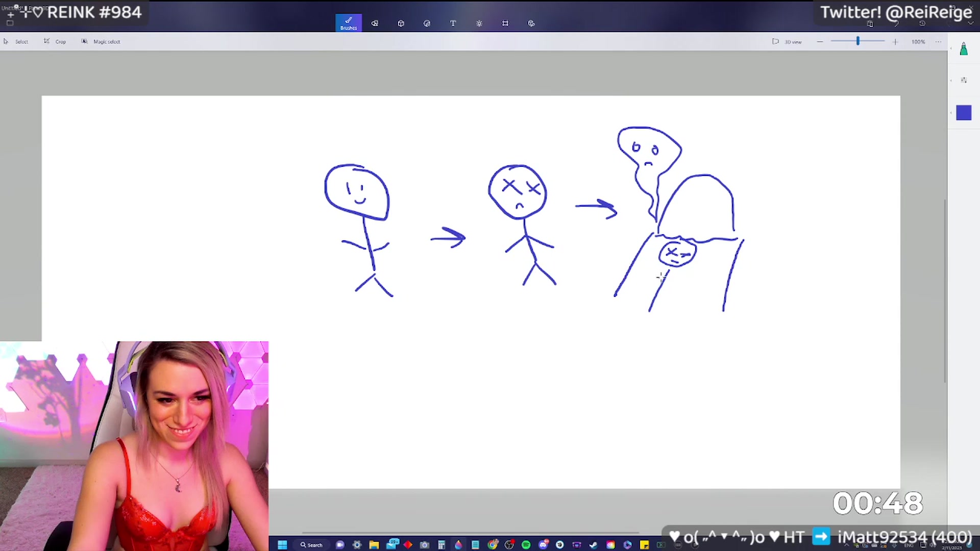Click the horizontal canvas scrollbar
This screenshot has width=980, height=551.
pos(471,533)
